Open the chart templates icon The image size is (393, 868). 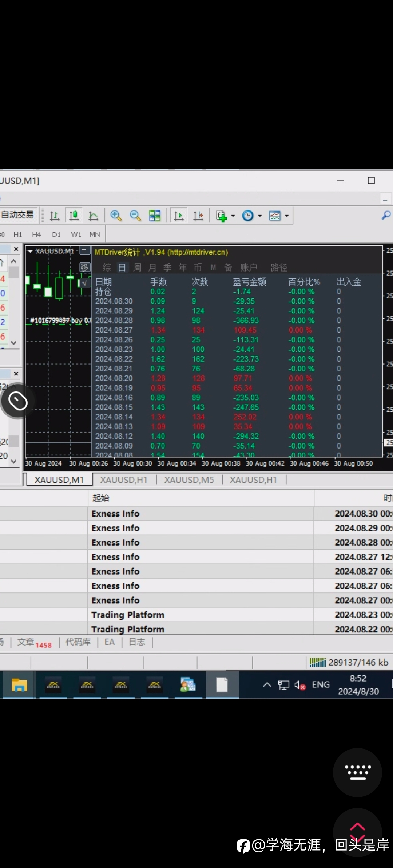pyautogui.click(x=275, y=216)
